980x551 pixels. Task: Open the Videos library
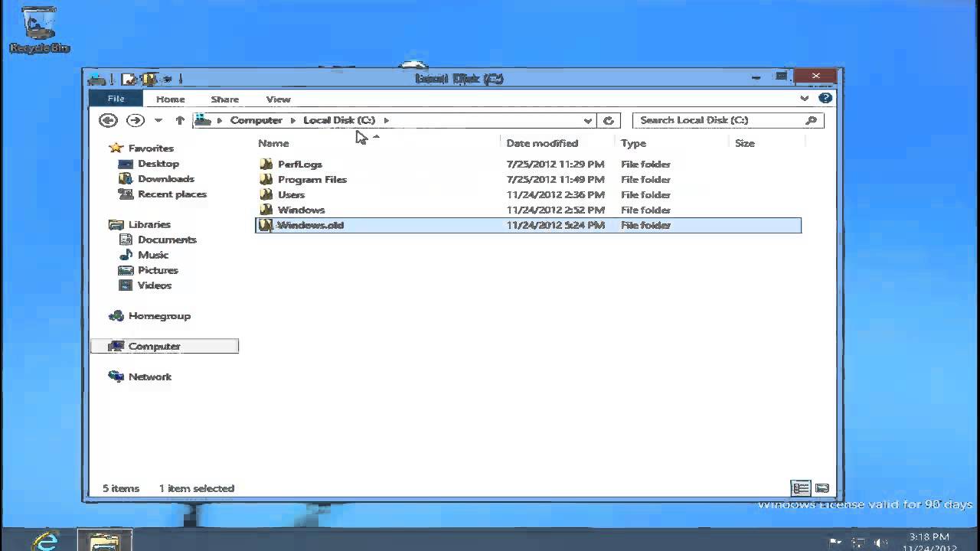[155, 285]
